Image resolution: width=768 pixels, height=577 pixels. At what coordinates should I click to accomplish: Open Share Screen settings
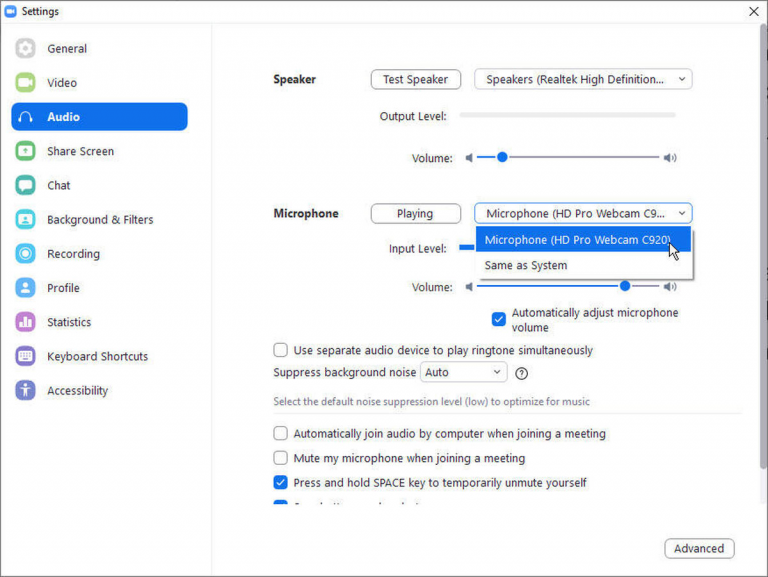[80, 151]
